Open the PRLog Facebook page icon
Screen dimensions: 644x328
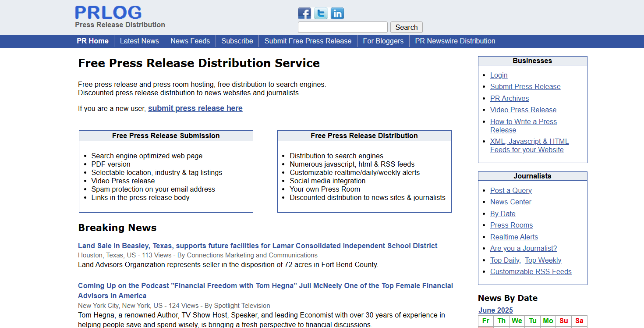(304, 14)
